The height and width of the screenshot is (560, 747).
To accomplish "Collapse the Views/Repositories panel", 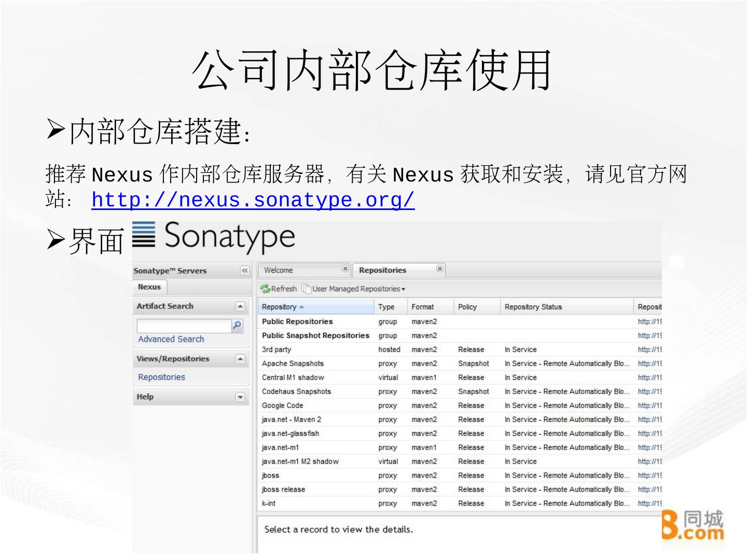I will 240,359.
